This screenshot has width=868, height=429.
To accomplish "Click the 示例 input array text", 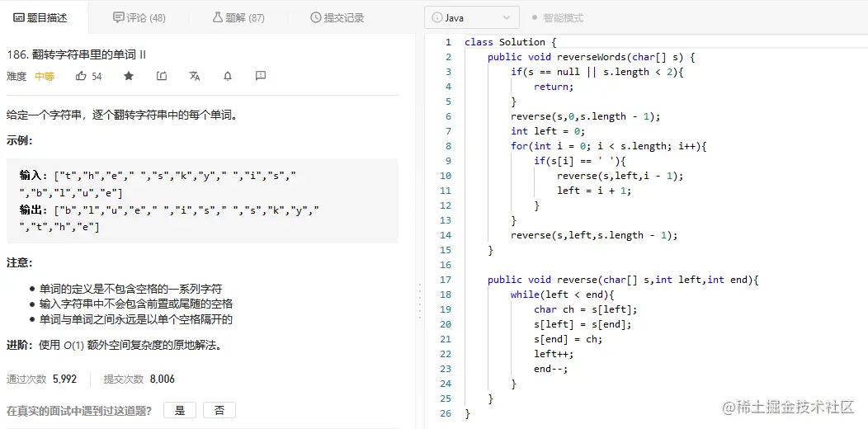I will point(158,184).
